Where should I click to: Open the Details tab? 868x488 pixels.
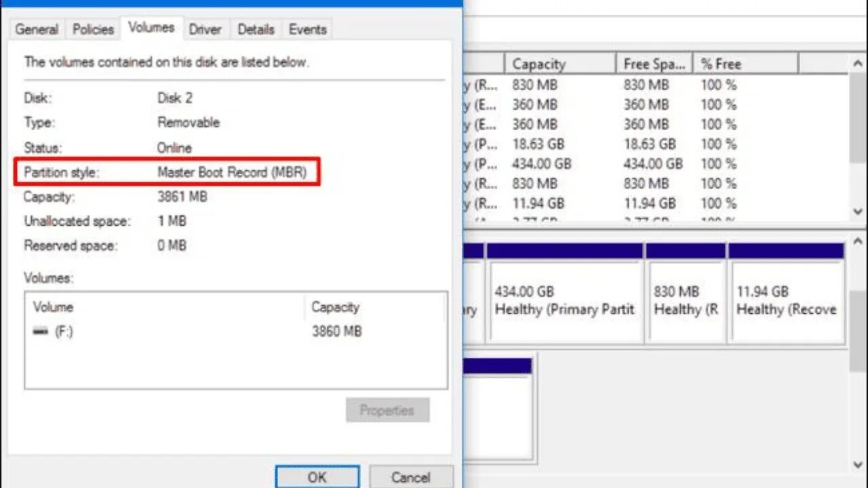[256, 29]
